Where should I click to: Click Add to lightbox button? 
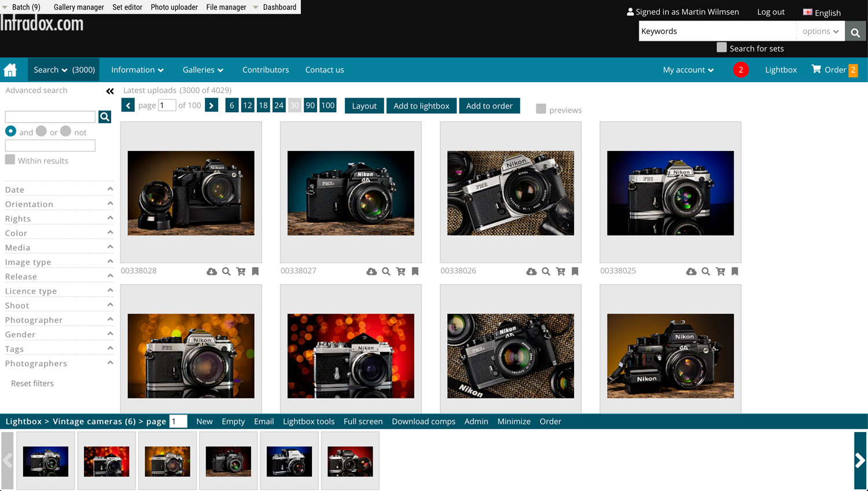click(x=421, y=106)
